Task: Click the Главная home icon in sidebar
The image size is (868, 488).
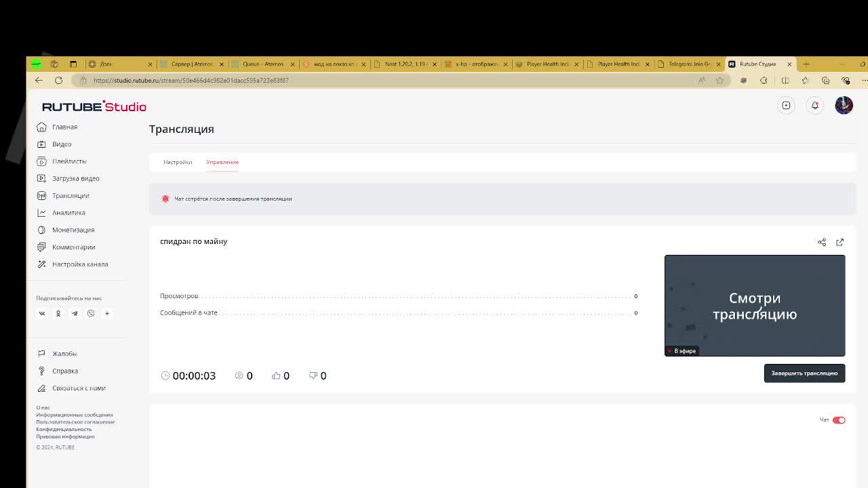Action: click(41, 127)
